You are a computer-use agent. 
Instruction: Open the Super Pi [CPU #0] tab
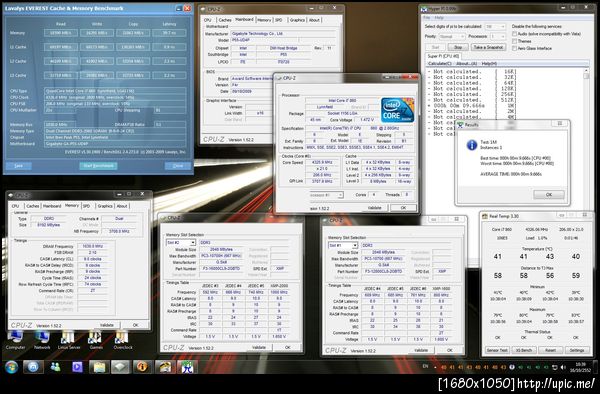pos(443,56)
